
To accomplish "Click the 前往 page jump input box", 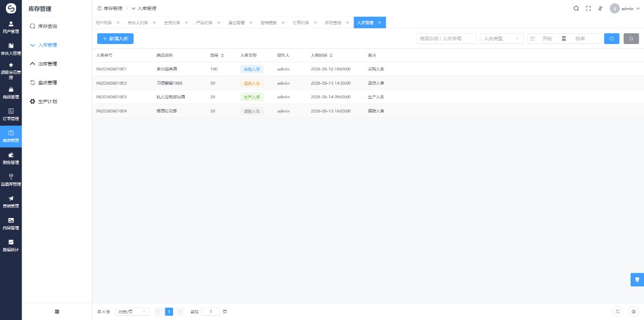I will click(210, 311).
